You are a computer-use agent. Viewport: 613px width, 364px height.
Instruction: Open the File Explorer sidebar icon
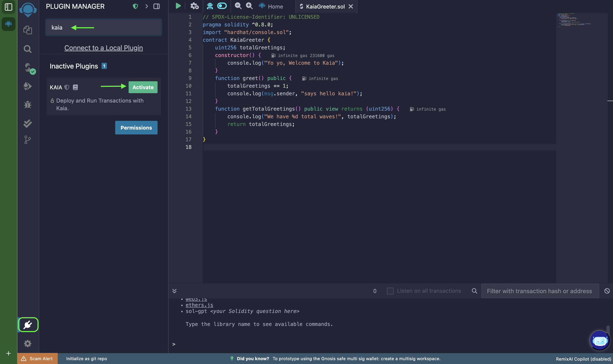(28, 30)
